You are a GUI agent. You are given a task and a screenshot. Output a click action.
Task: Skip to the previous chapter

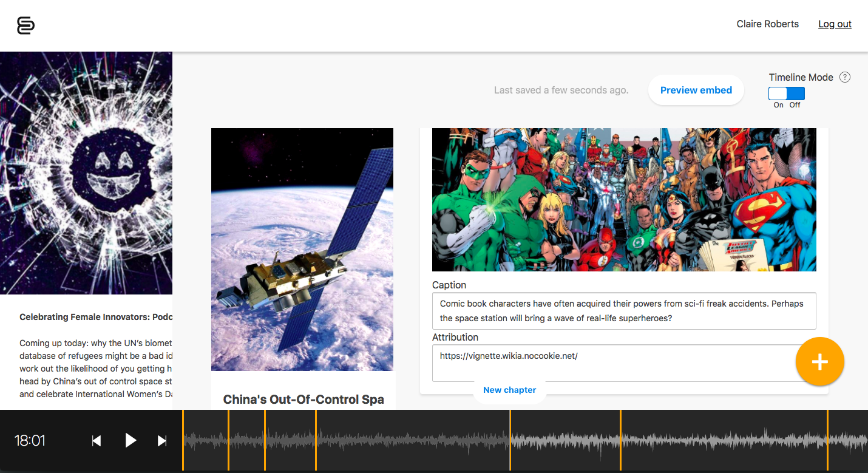pyautogui.click(x=97, y=441)
